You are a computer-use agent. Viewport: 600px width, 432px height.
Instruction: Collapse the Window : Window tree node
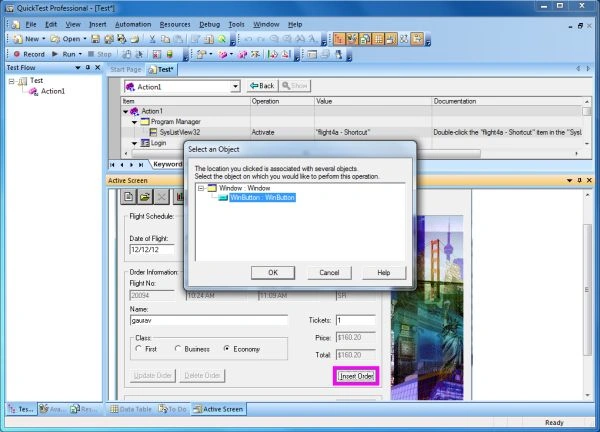click(x=201, y=188)
